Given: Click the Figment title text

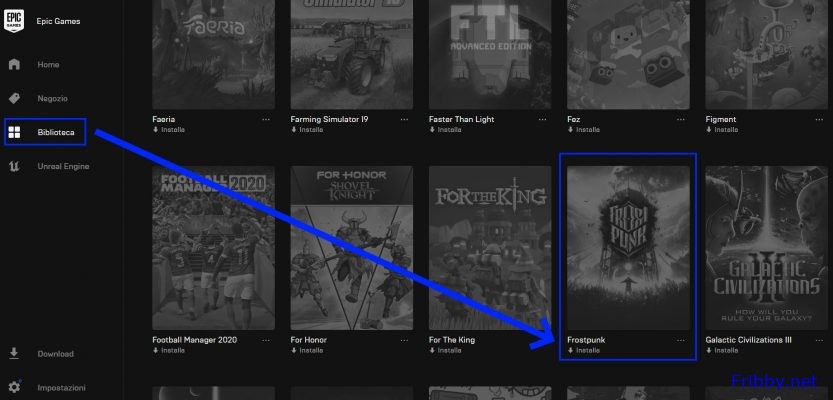Looking at the screenshot, I should [721, 120].
